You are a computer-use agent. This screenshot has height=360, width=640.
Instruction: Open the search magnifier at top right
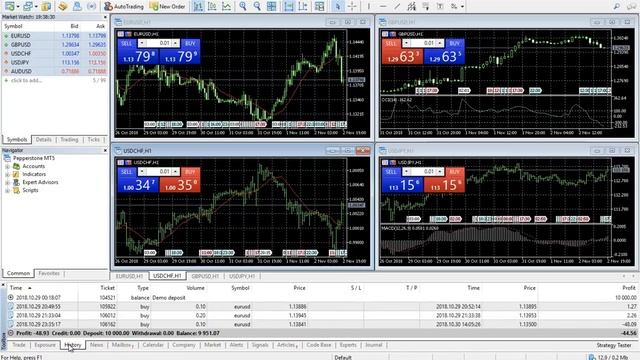[617, 6]
